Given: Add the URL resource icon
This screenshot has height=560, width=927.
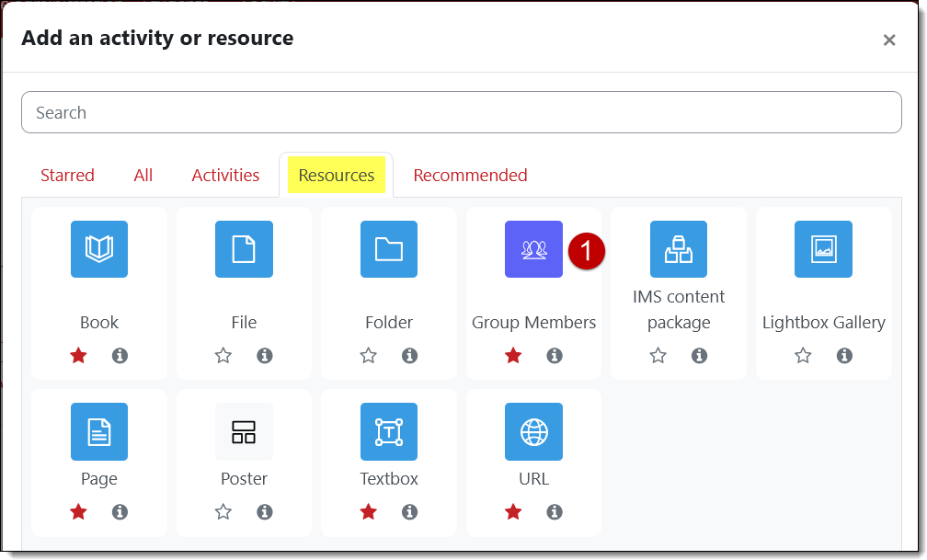Looking at the screenshot, I should click(533, 431).
